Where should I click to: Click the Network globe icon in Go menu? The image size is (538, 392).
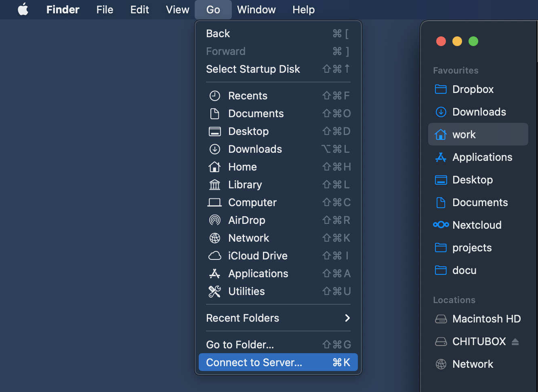[215, 238]
